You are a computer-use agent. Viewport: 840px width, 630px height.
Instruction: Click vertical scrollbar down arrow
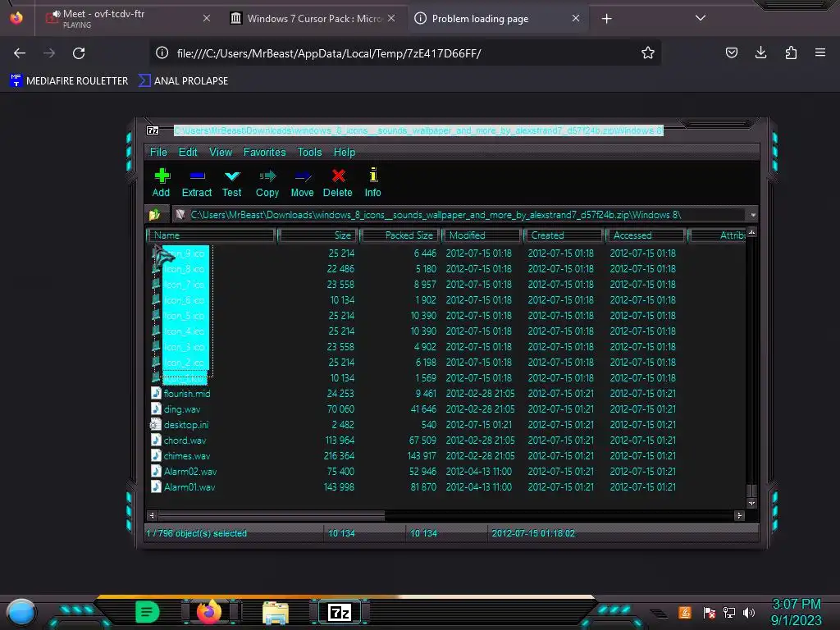click(751, 503)
